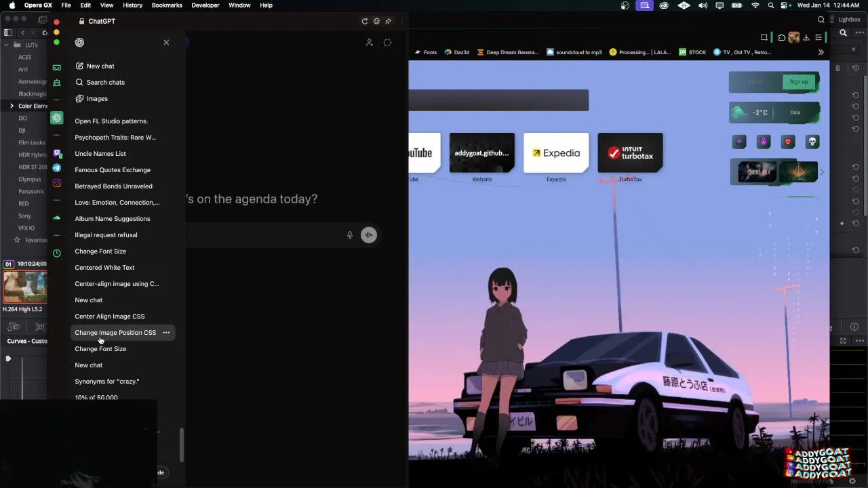Screen dimensions: 868x488
Task: Open the Developer menu
Action: coord(205,5)
